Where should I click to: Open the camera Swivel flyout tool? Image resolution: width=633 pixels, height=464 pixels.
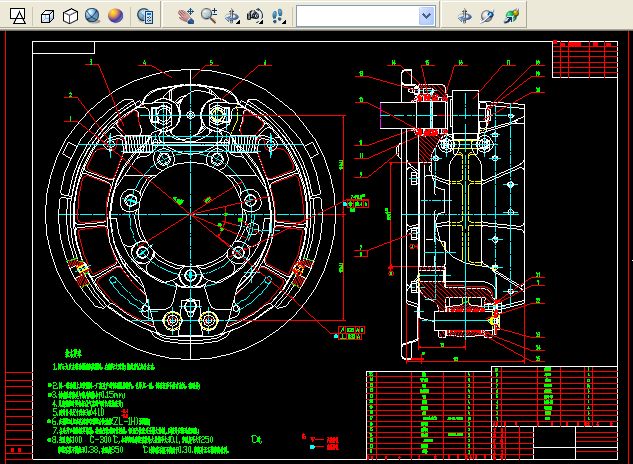pyautogui.click(x=255, y=16)
